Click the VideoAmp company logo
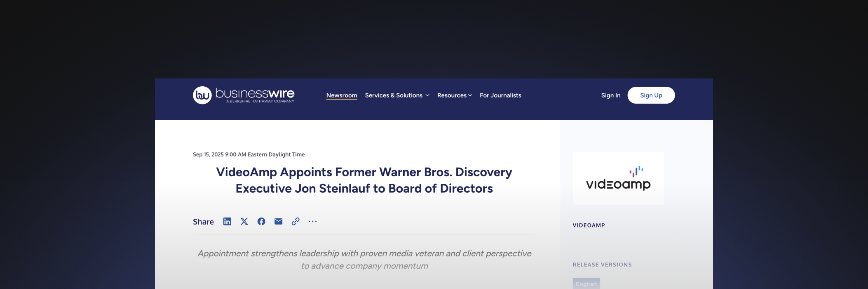Viewport: 868px width, 289px height. click(618, 178)
